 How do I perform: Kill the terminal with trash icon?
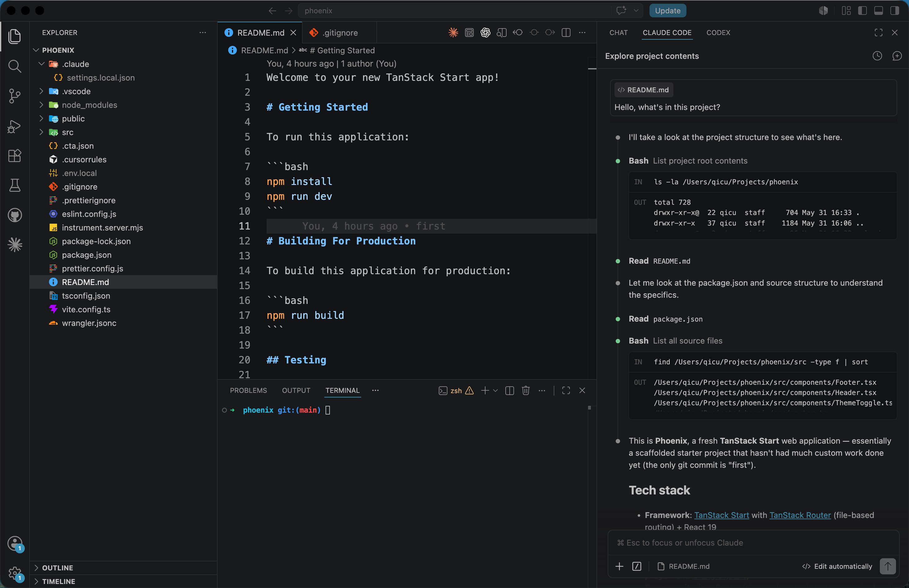[525, 390]
